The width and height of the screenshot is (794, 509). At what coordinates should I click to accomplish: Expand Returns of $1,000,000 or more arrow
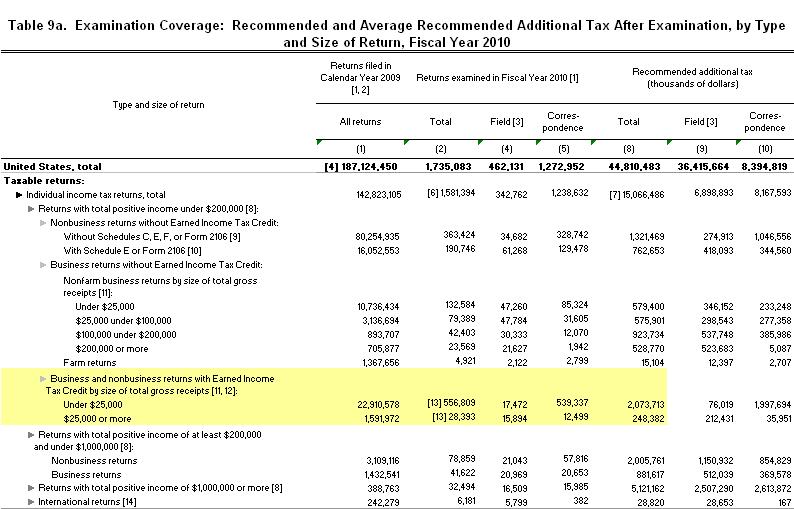[x=31, y=486]
